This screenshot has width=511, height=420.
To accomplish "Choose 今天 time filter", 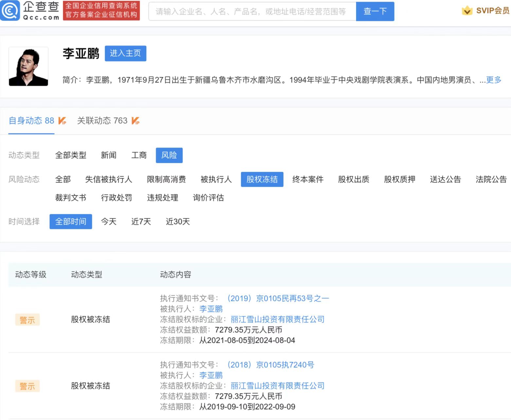I will tap(109, 221).
